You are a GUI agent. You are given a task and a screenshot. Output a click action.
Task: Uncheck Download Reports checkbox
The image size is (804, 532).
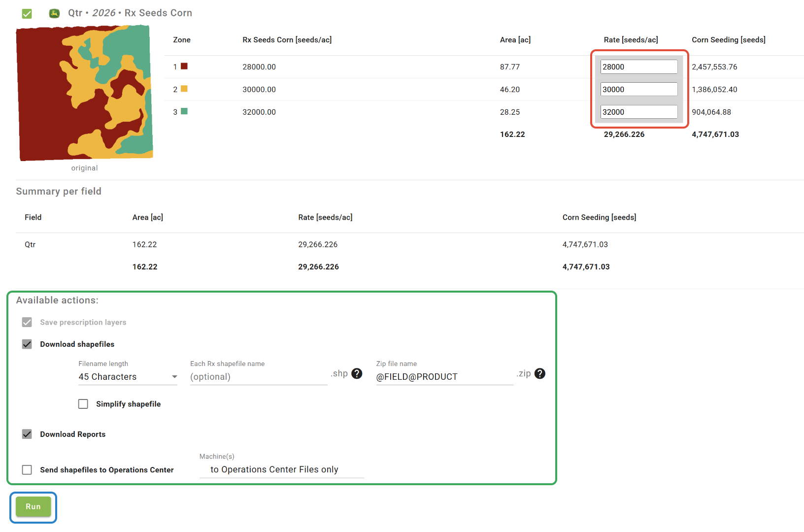(27, 434)
